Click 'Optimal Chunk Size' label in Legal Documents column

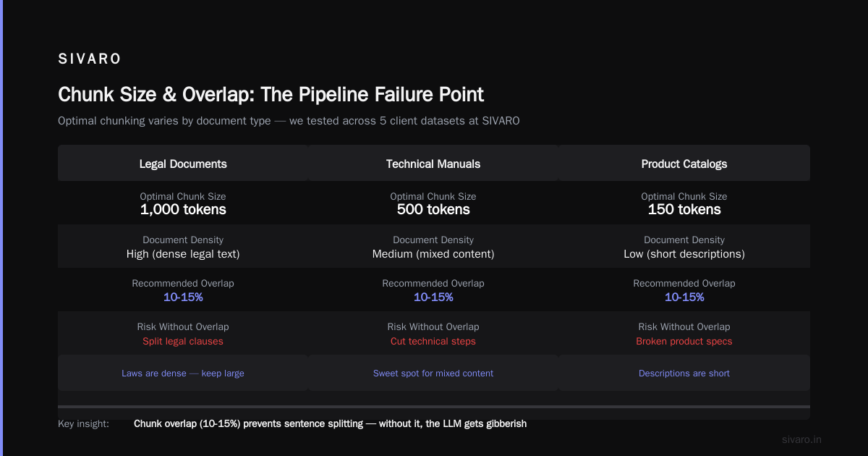pyautogui.click(x=183, y=196)
